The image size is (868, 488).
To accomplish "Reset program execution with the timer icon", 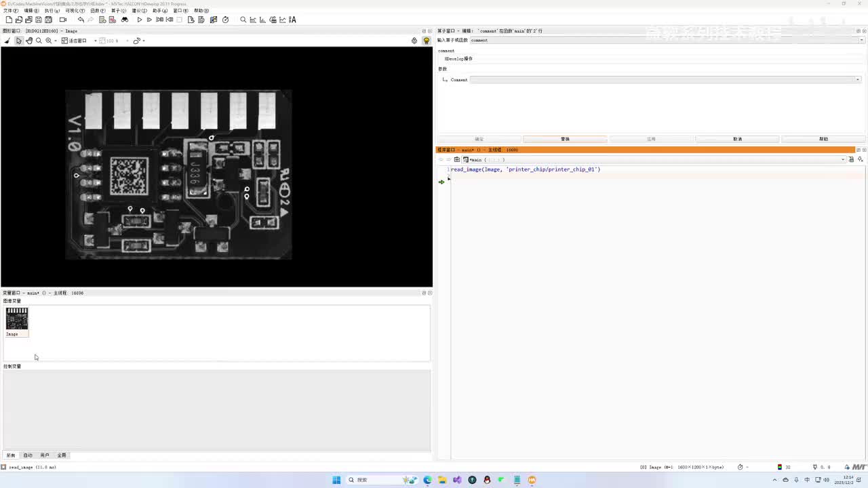I will [x=226, y=20].
